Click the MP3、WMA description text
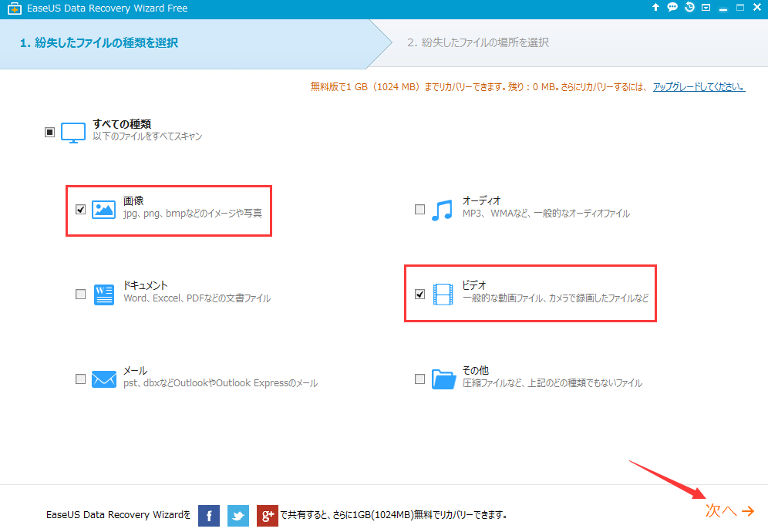Image resolution: width=768 pixels, height=532 pixels. 546,214
